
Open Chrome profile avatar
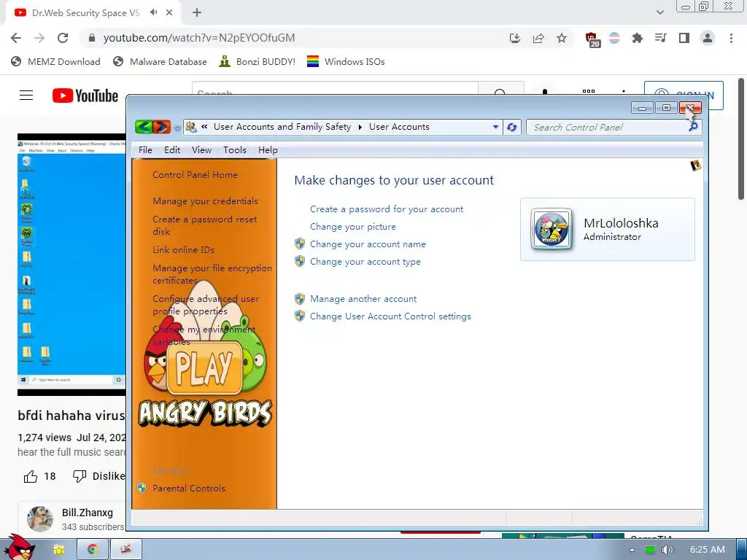pyautogui.click(x=708, y=38)
